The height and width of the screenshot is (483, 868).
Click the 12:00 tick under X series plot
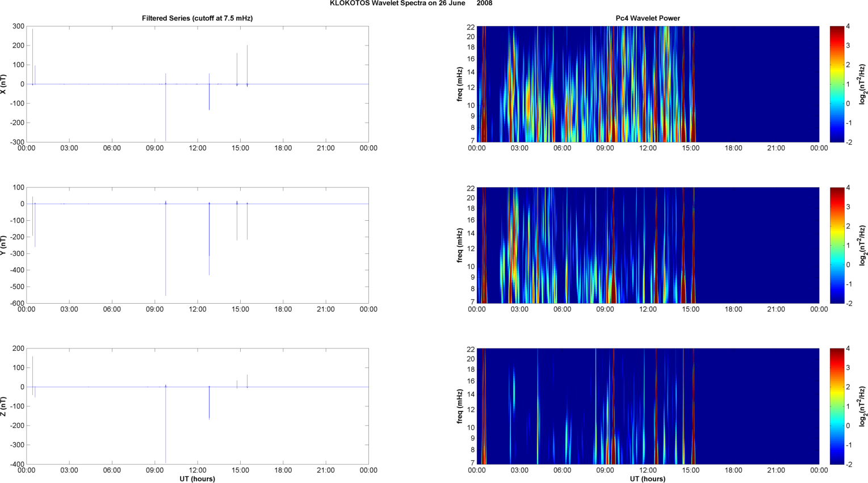[198, 148]
